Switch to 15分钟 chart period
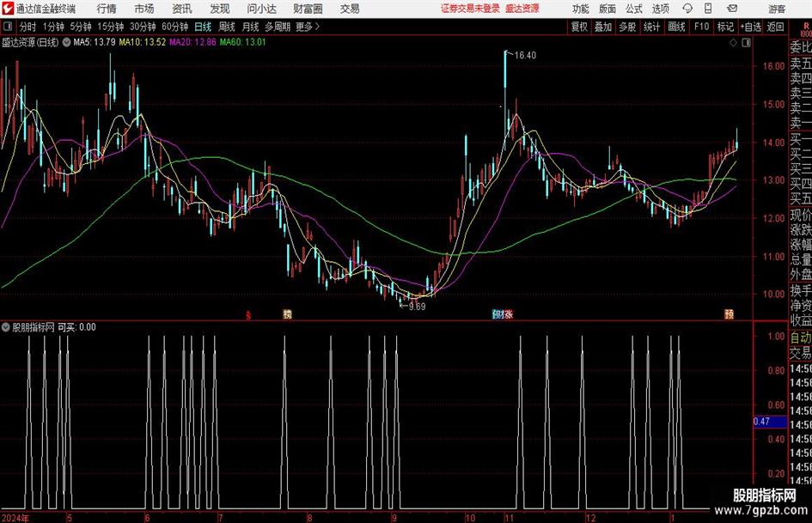 coord(110,27)
